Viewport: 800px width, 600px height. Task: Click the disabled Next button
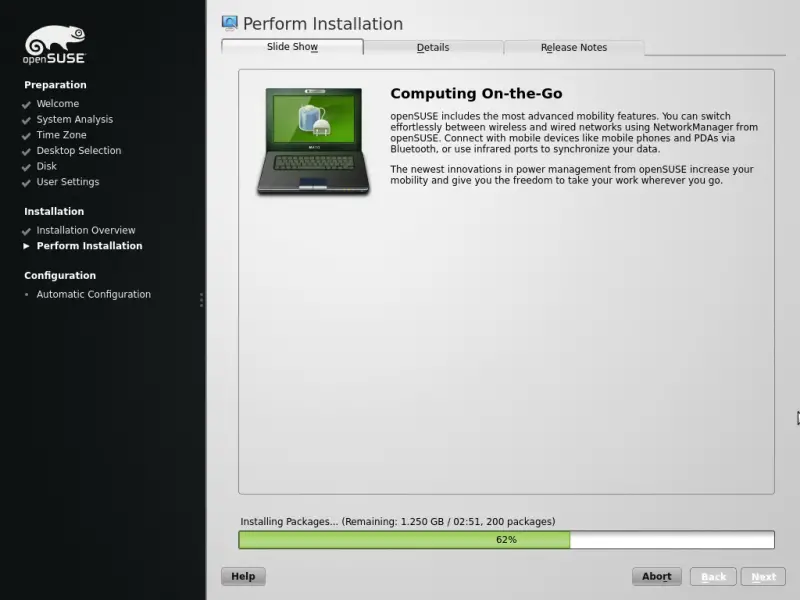tap(763, 577)
